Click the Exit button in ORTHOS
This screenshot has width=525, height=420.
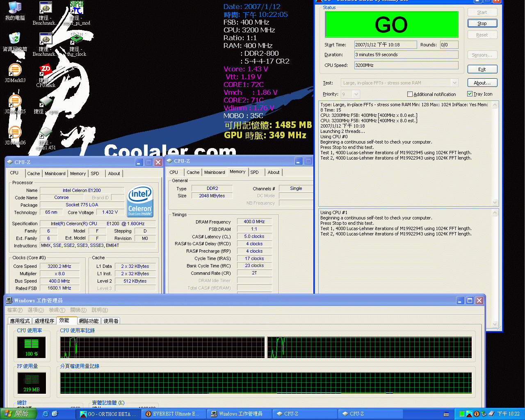(x=482, y=69)
